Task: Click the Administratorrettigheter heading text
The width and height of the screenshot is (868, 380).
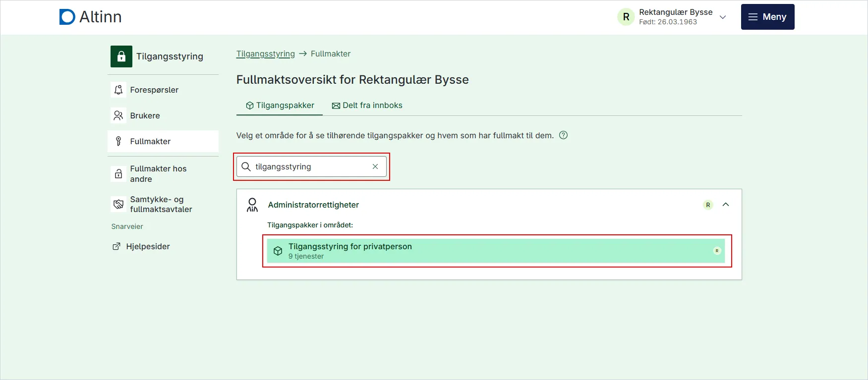Action: tap(313, 205)
